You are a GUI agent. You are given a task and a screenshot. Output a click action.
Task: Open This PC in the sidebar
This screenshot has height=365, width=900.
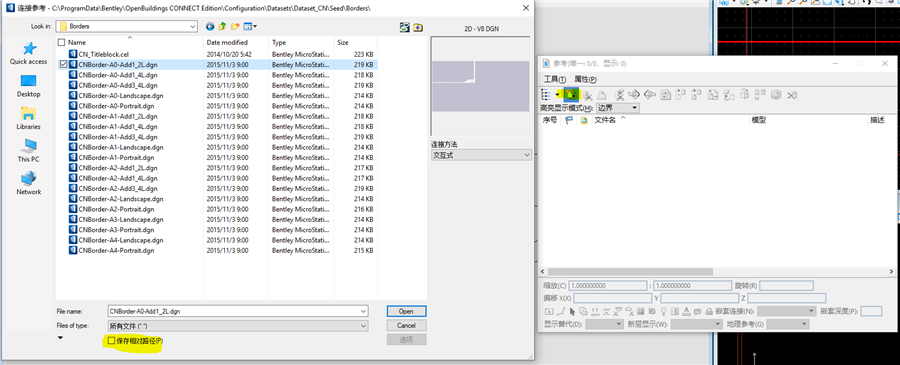pyautogui.click(x=29, y=151)
